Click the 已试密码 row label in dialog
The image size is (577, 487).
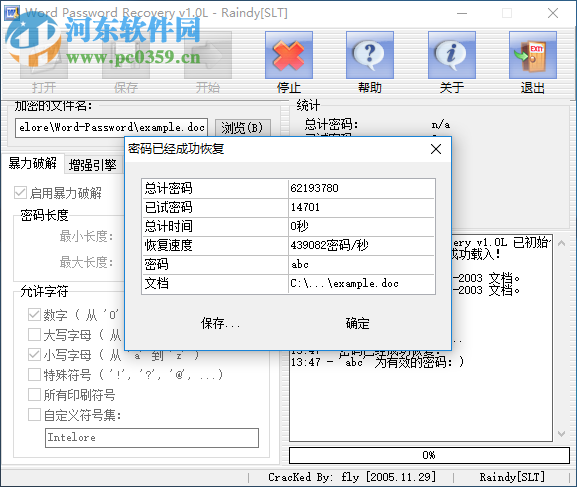[x=169, y=207]
